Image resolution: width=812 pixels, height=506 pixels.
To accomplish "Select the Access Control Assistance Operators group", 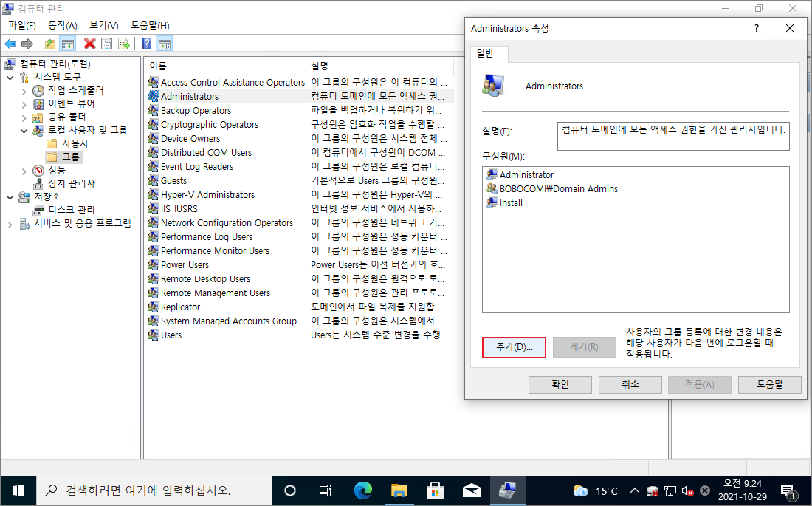I will [227, 83].
